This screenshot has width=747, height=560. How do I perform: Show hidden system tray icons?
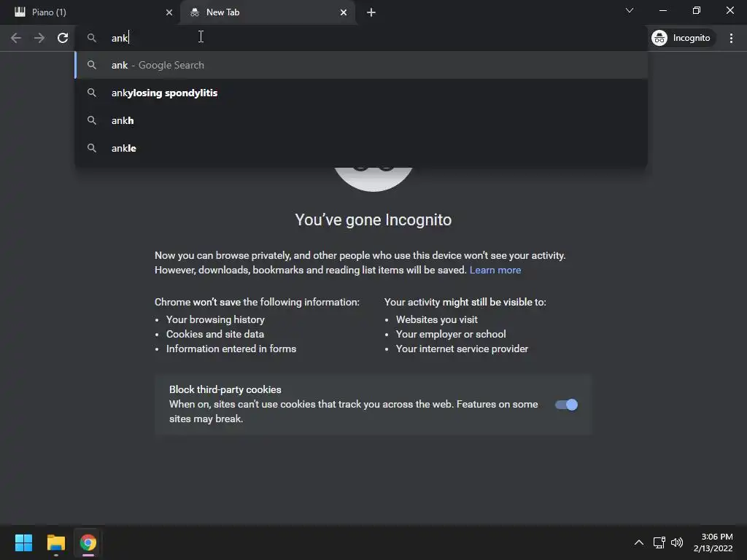639,542
